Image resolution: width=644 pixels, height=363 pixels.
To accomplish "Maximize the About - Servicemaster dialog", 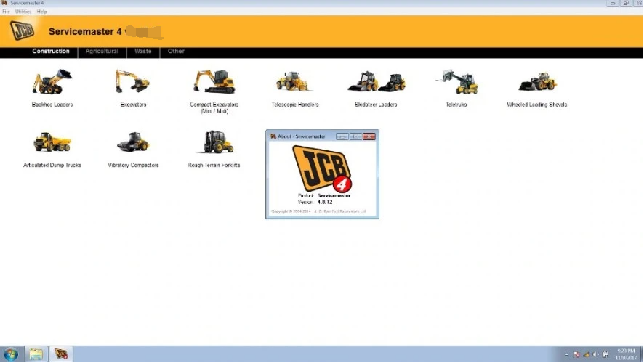I will click(x=355, y=136).
